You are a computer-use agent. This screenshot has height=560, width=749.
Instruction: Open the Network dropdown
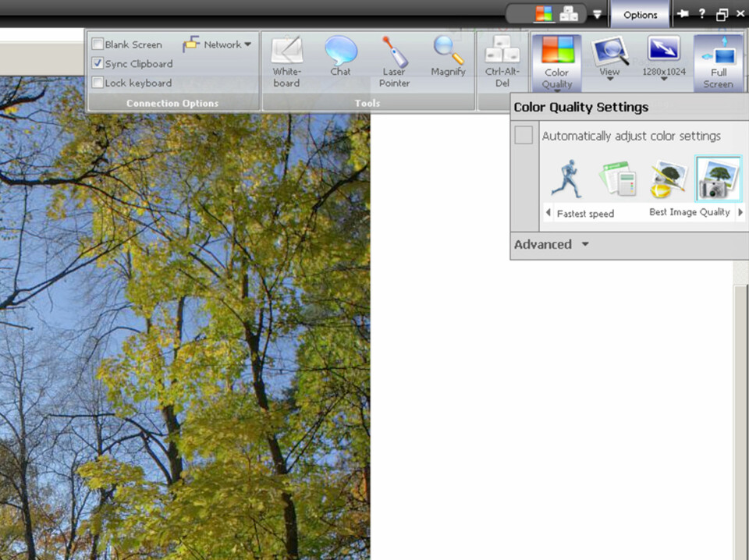coord(218,44)
